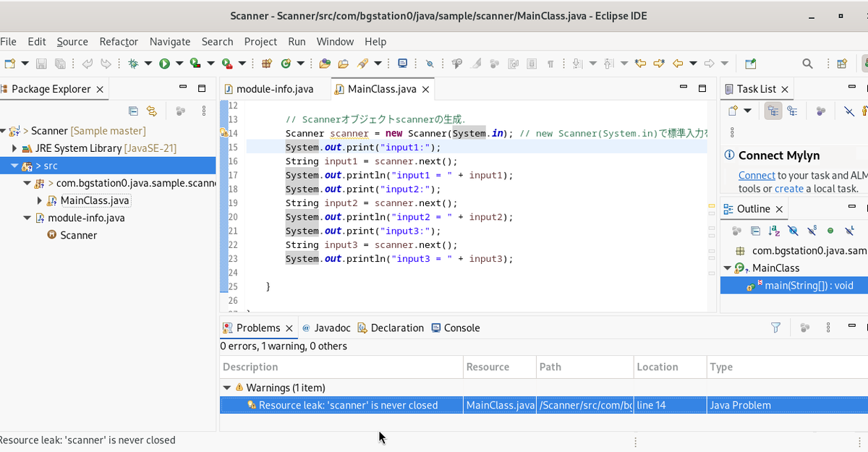This screenshot has height=452, width=868.
Task: Switch to the Declaration tab
Action: coord(391,328)
